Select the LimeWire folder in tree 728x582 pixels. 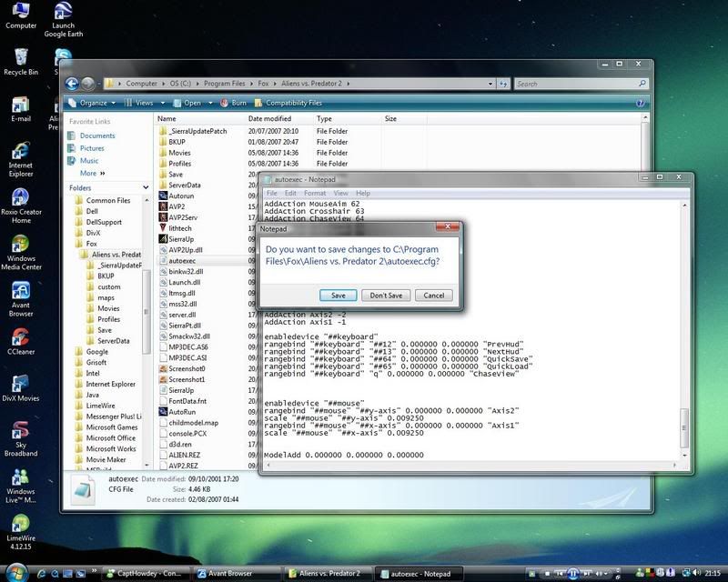100,406
